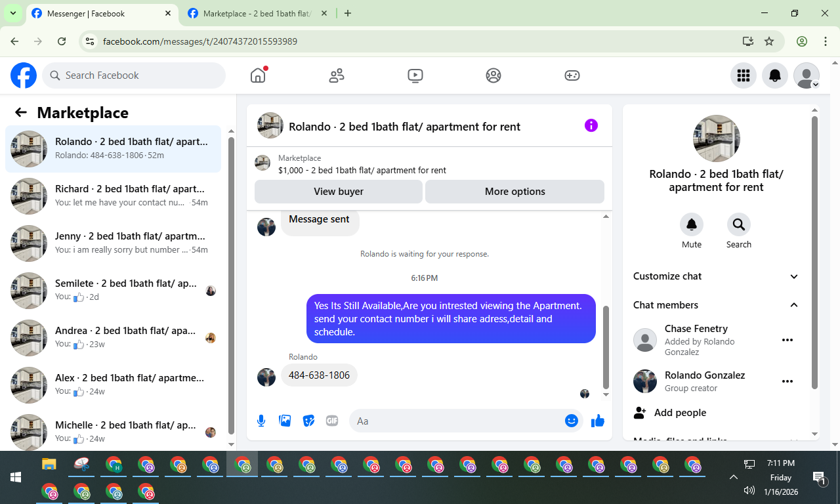Open Alex conversation in list

[x=114, y=385]
